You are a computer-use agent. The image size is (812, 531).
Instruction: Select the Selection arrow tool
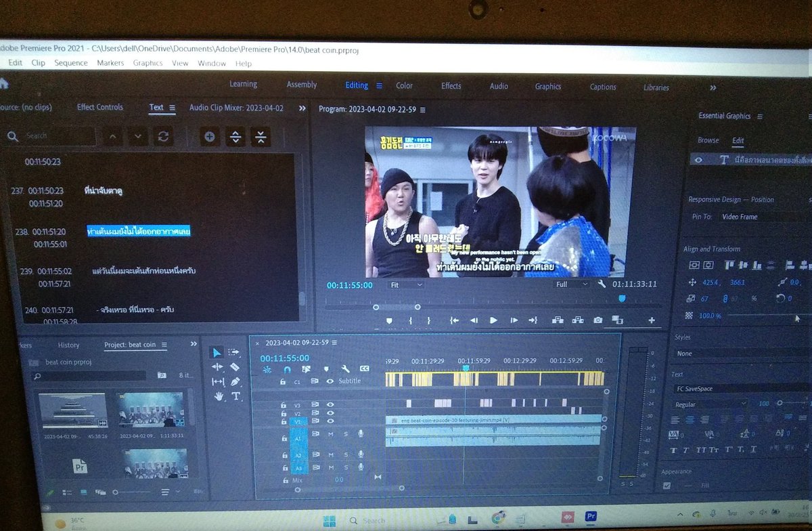pyautogui.click(x=217, y=352)
